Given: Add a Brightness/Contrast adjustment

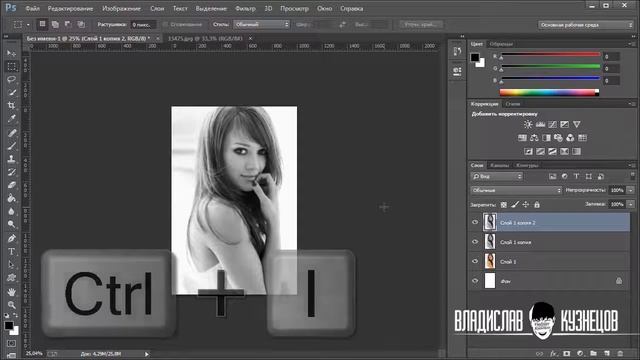Looking at the screenshot, I should click(528, 124).
